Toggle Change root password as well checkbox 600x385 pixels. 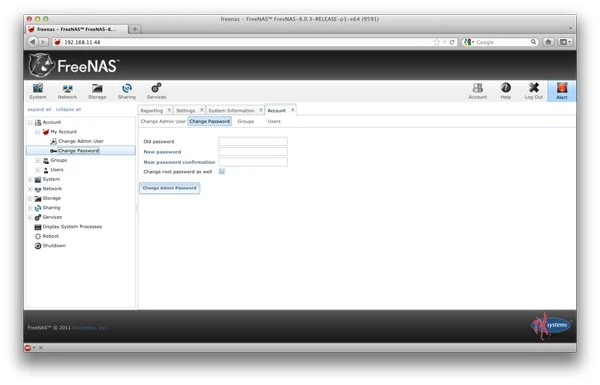[x=222, y=171]
